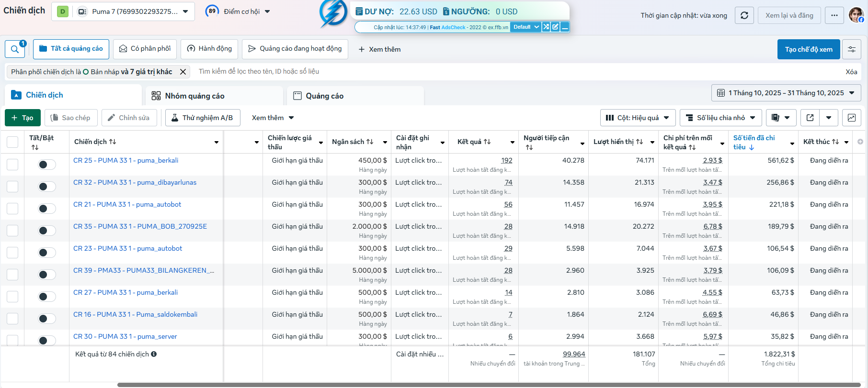This screenshot has height=388, width=868.
Task: Select all campaigns with the header checkbox
Action: (12, 142)
